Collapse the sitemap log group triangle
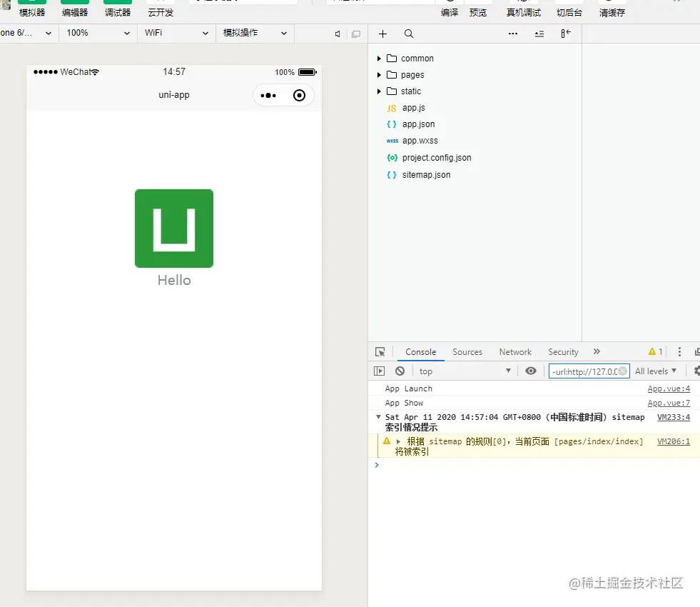The height and width of the screenshot is (607, 700). 379,417
